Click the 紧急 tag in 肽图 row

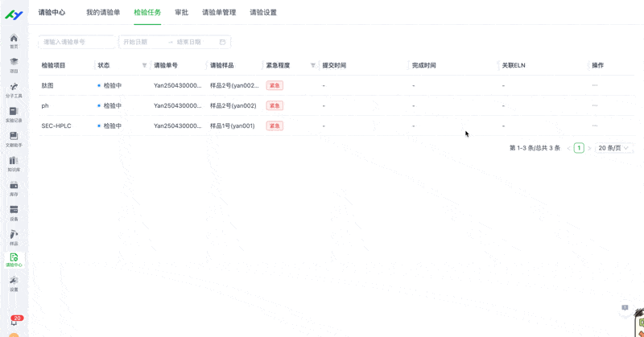coord(275,85)
